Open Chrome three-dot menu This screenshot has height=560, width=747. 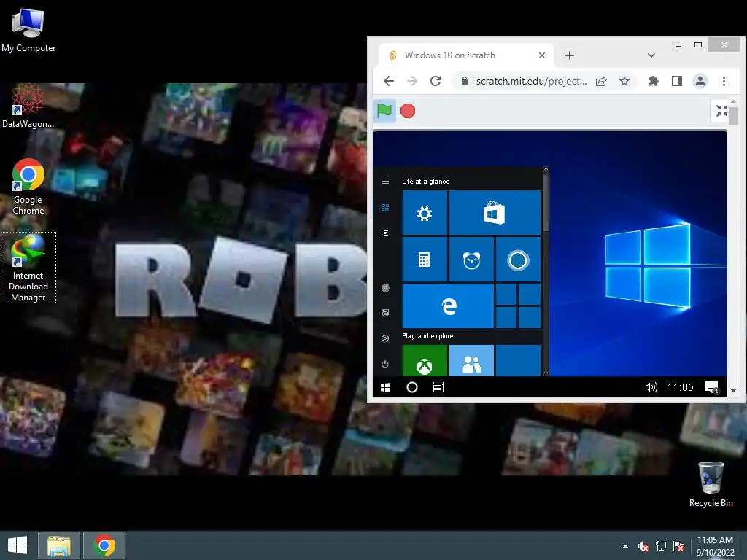(x=724, y=81)
